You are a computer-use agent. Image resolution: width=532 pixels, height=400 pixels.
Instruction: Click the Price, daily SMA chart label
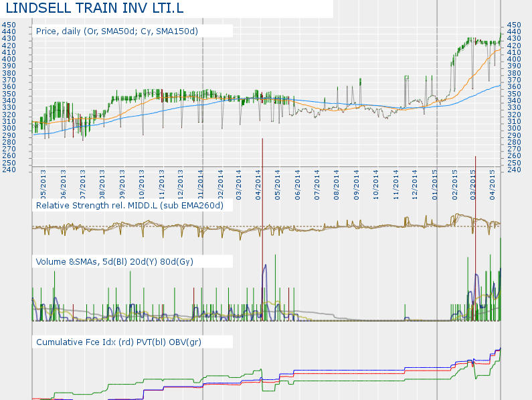117,31
